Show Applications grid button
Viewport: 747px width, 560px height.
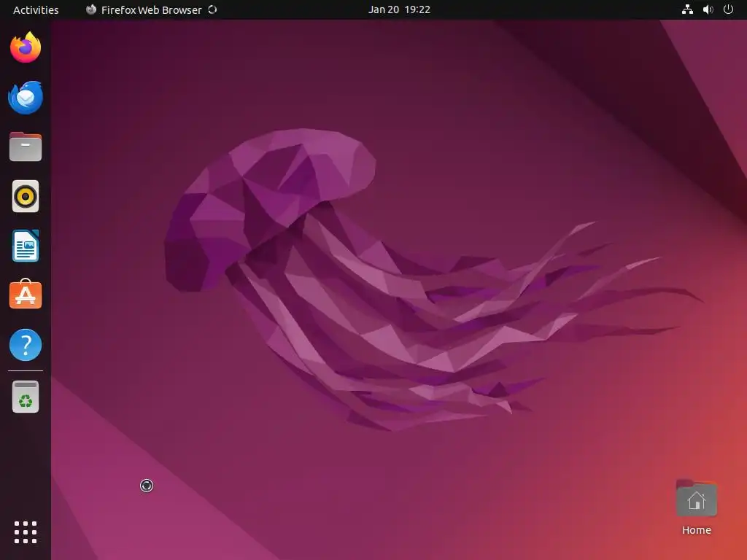pos(26,532)
